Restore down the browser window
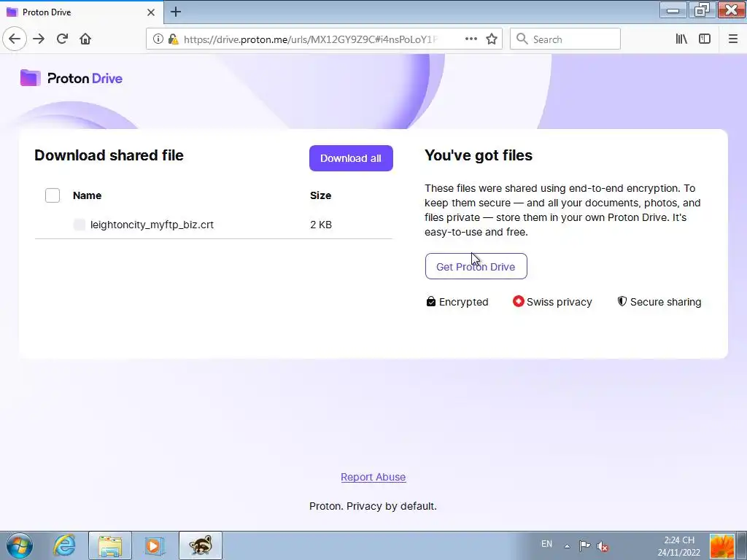The width and height of the screenshot is (747, 560). pos(702,10)
